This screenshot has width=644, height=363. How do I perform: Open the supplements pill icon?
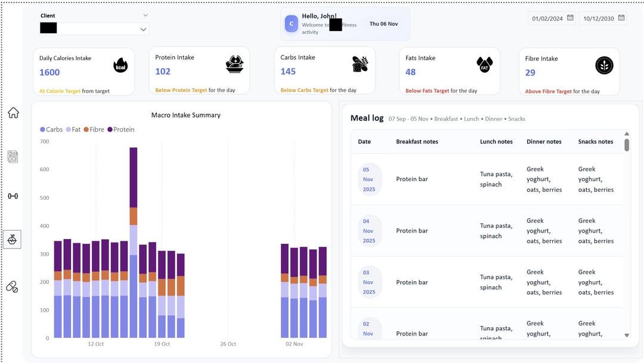12,287
